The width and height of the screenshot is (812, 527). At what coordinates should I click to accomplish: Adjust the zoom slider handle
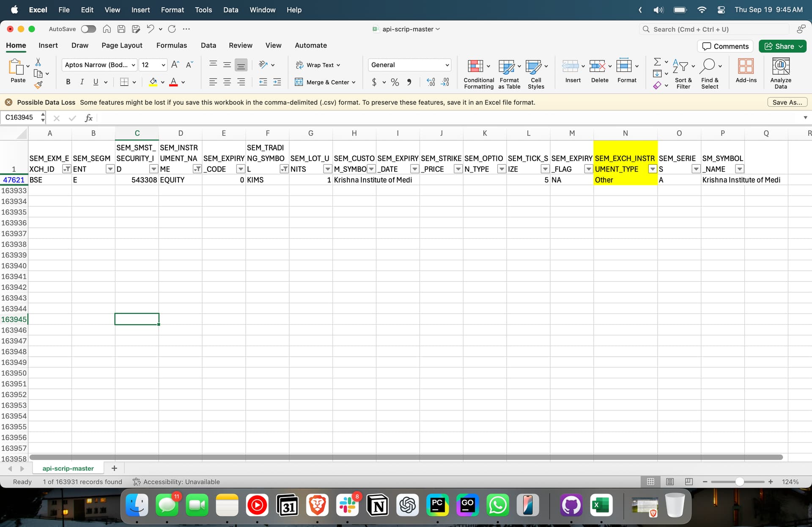740,482
